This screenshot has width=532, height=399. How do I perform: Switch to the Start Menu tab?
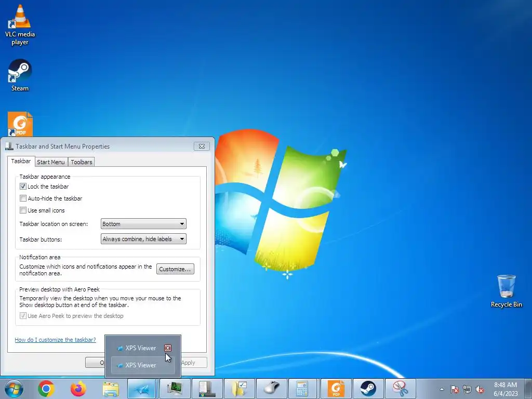(x=51, y=162)
